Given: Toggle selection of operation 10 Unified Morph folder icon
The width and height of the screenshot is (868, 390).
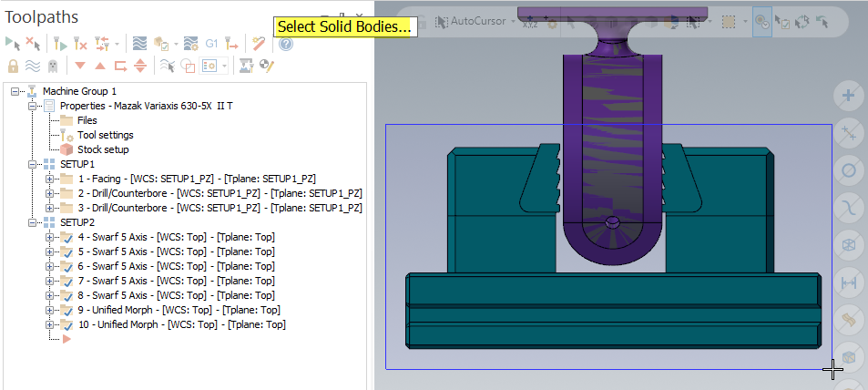Looking at the screenshot, I should click(66, 324).
